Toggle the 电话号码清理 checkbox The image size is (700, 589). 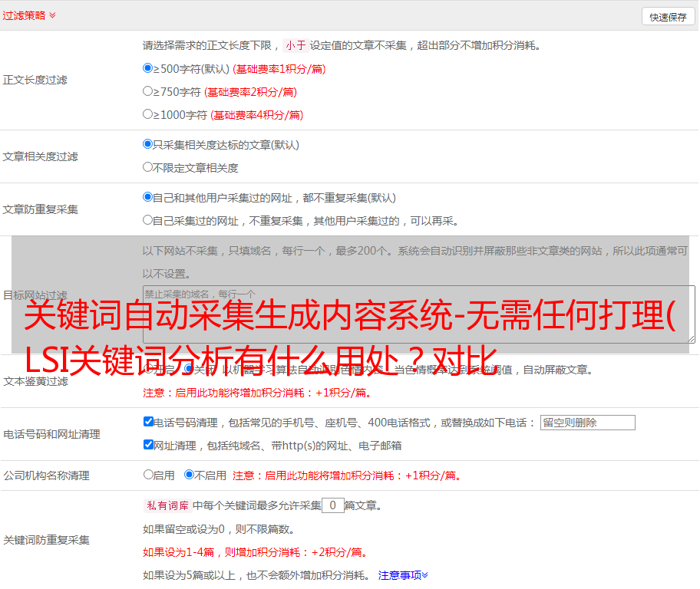[x=148, y=422]
